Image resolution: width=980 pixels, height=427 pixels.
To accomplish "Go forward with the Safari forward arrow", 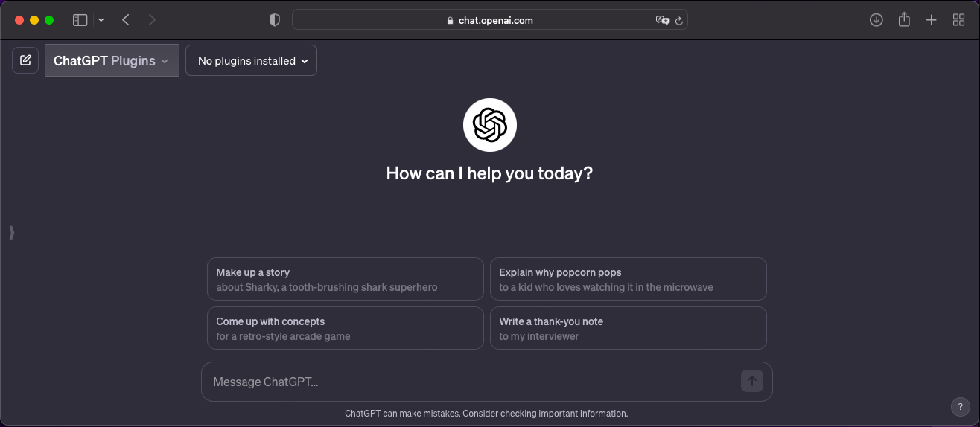I will point(152,20).
